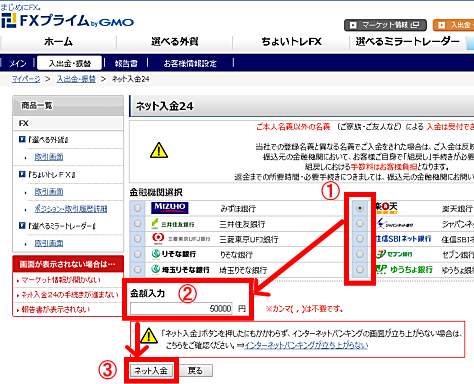Screen dimensions: 474x384
Task: Select the りそな銀行 radio button
Action: 137,254
